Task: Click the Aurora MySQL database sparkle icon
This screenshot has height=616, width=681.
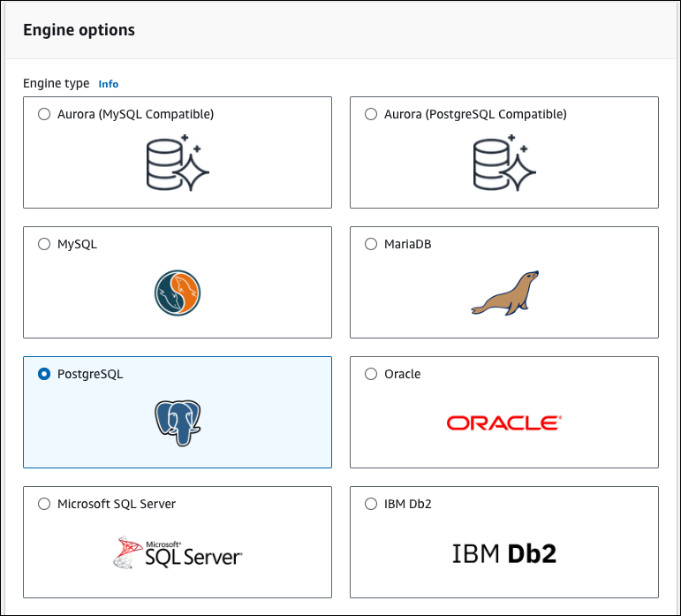Action: (x=177, y=163)
